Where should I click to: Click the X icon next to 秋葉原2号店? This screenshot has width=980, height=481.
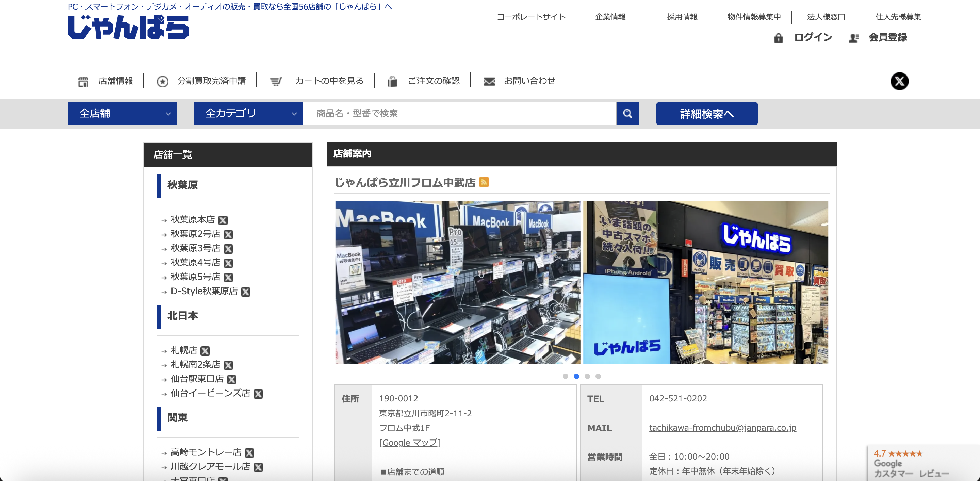coord(228,235)
